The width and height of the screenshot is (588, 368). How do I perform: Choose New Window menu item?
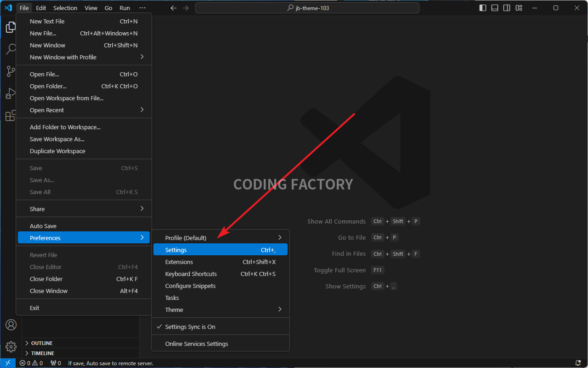[84, 45]
